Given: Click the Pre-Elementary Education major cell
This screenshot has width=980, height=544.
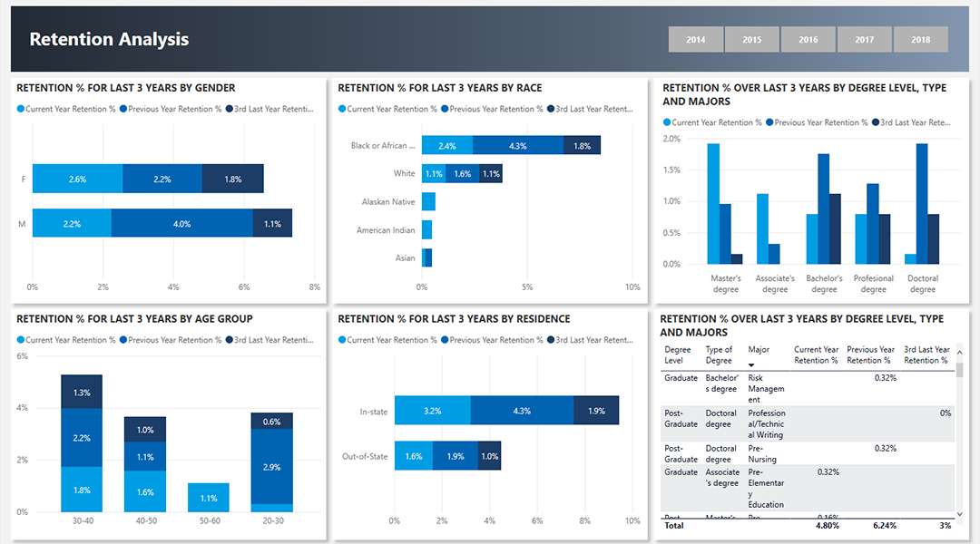Looking at the screenshot, I should [766, 489].
